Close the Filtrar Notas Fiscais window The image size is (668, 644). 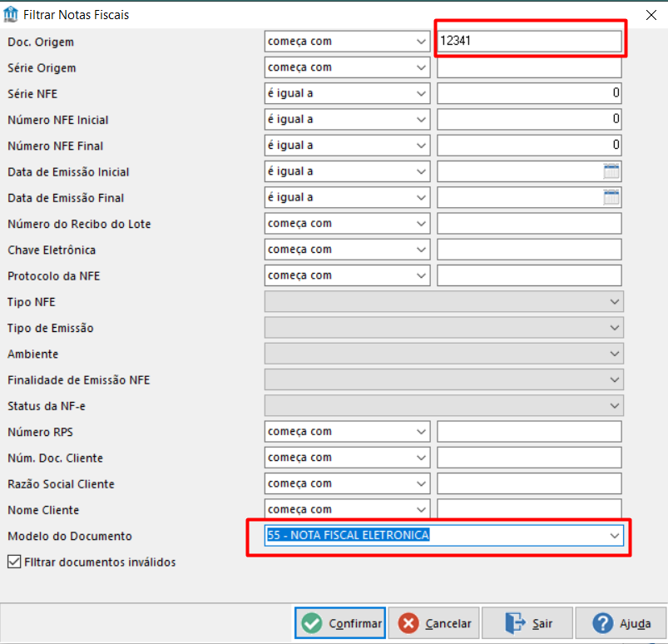[x=651, y=15]
